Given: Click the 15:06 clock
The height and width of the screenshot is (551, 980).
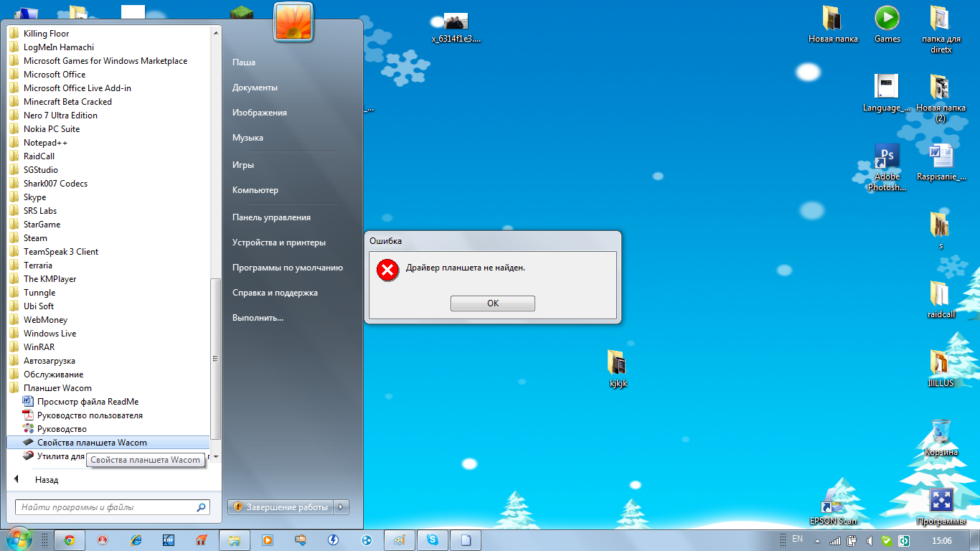Looking at the screenshot, I should (941, 540).
